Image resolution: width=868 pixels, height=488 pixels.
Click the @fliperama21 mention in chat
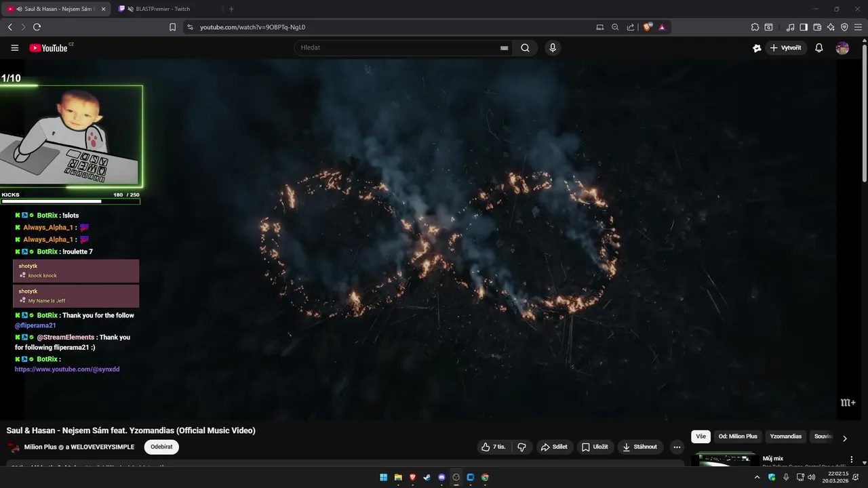coord(35,325)
